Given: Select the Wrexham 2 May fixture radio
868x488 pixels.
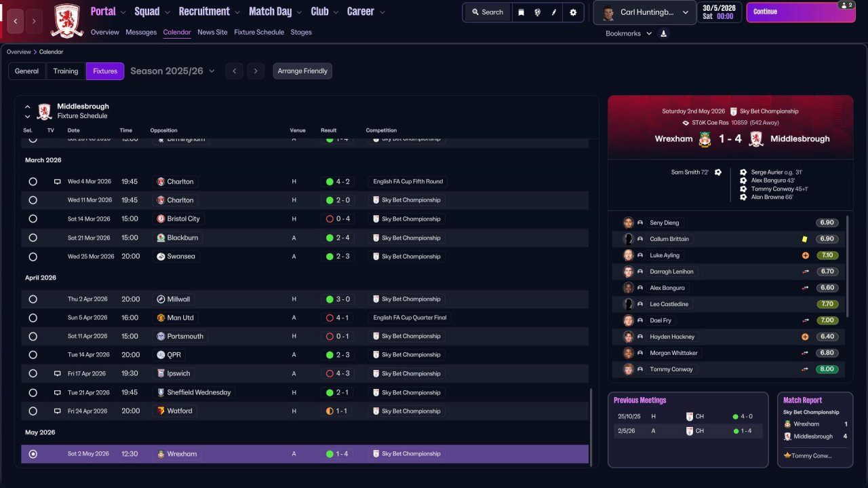Looking at the screenshot, I should coord(33,454).
